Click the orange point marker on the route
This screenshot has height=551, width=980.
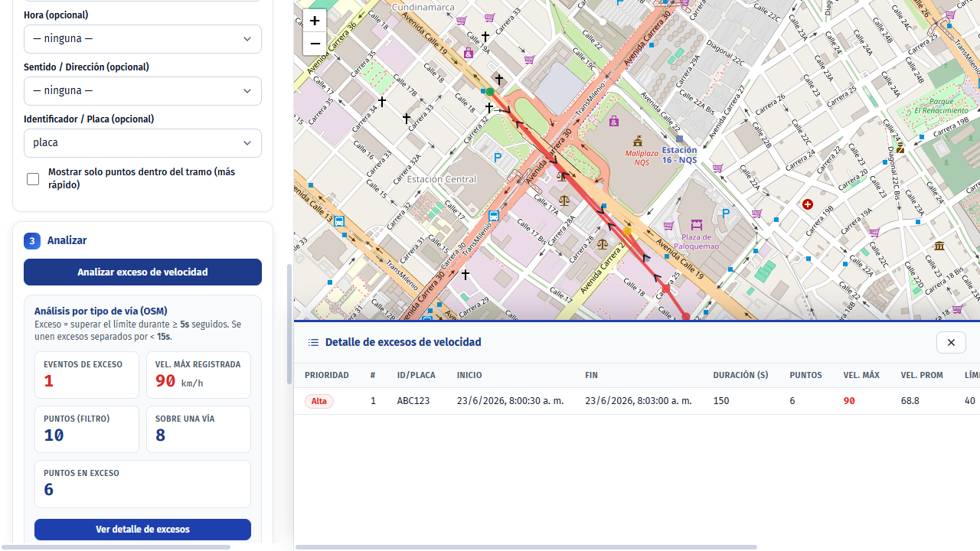tap(628, 231)
